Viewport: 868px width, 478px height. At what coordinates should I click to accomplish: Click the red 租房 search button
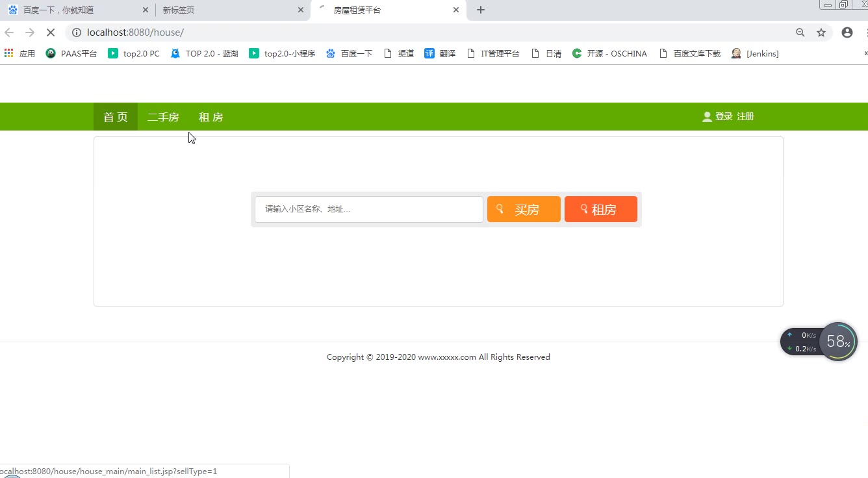(601, 209)
